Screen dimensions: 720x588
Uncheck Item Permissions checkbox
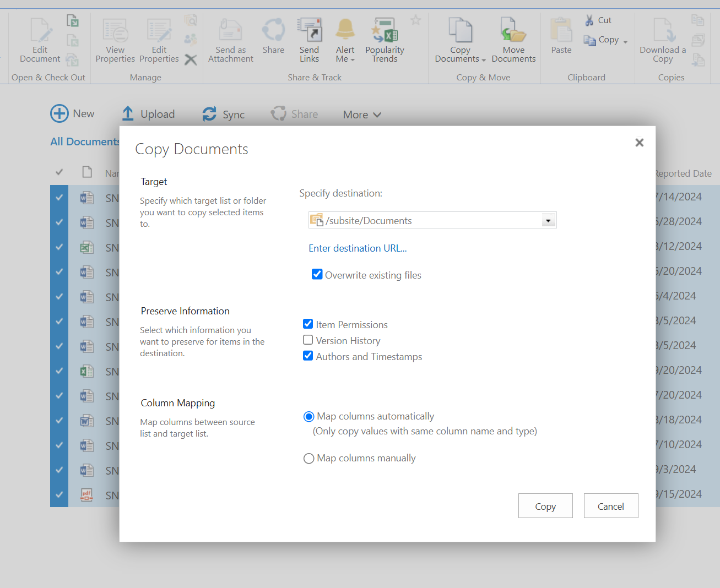coord(308,324)
